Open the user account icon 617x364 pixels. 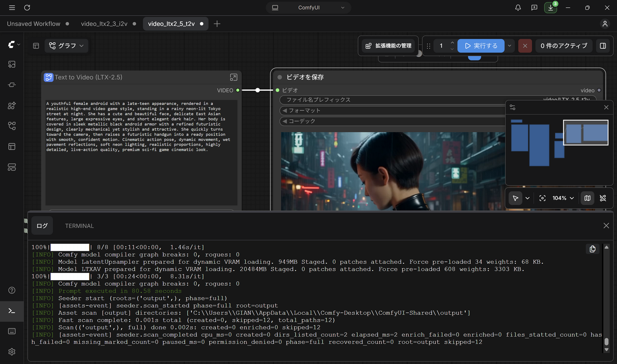pos(605,24)
